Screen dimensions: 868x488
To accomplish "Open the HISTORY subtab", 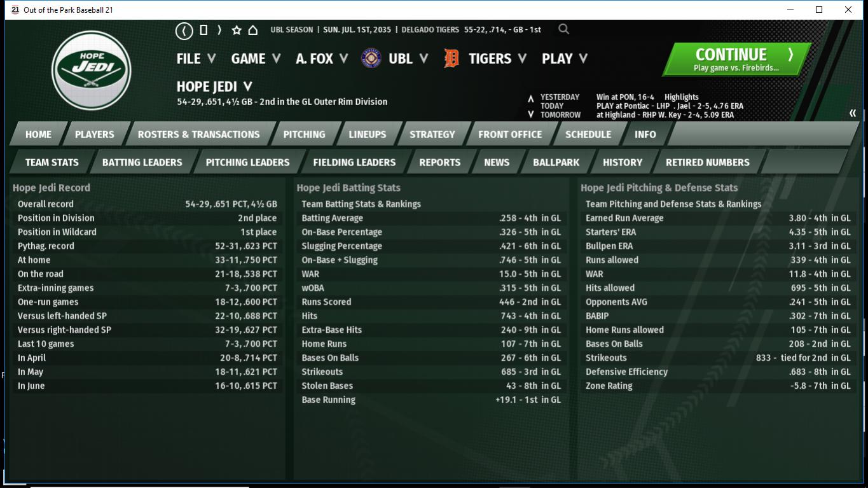I will pyautogui.click(x=623, y=162).
